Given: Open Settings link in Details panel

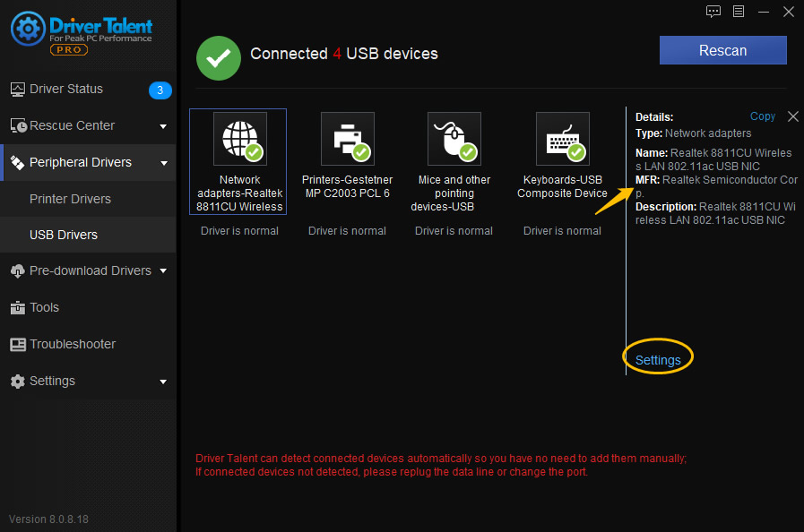Looking at the screenshot, I should coord(658,360).
